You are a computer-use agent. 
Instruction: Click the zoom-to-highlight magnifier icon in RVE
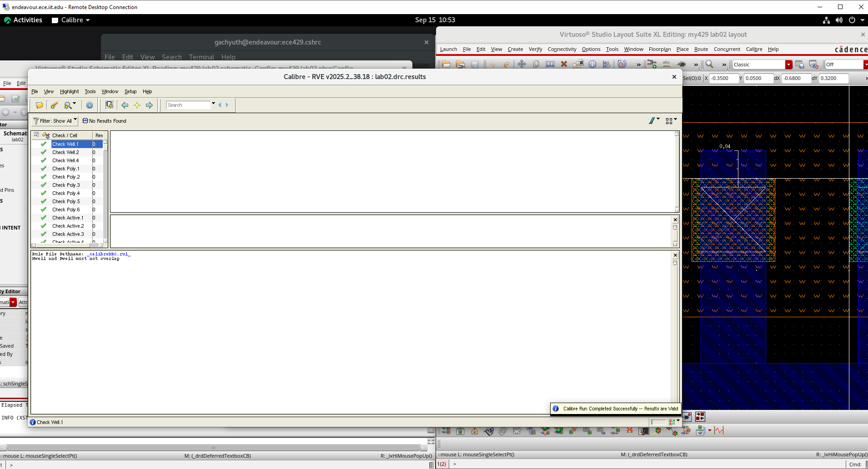pos(68,105)
